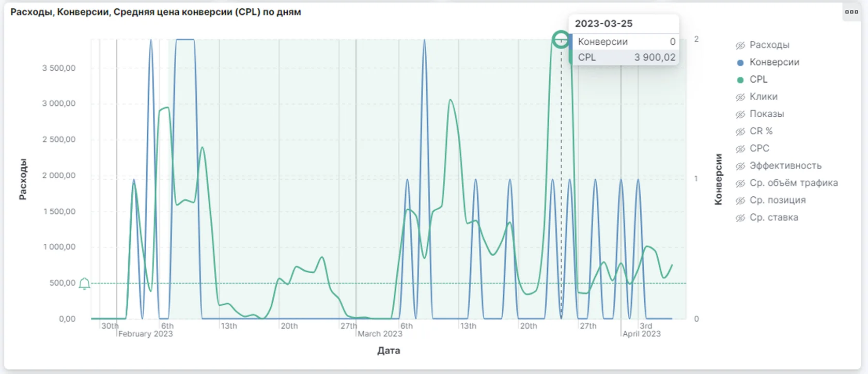Click the crossed-eye icon next to CPC
Image resolution: width=868 pixels, height=374 pixels.
point(740,149)
